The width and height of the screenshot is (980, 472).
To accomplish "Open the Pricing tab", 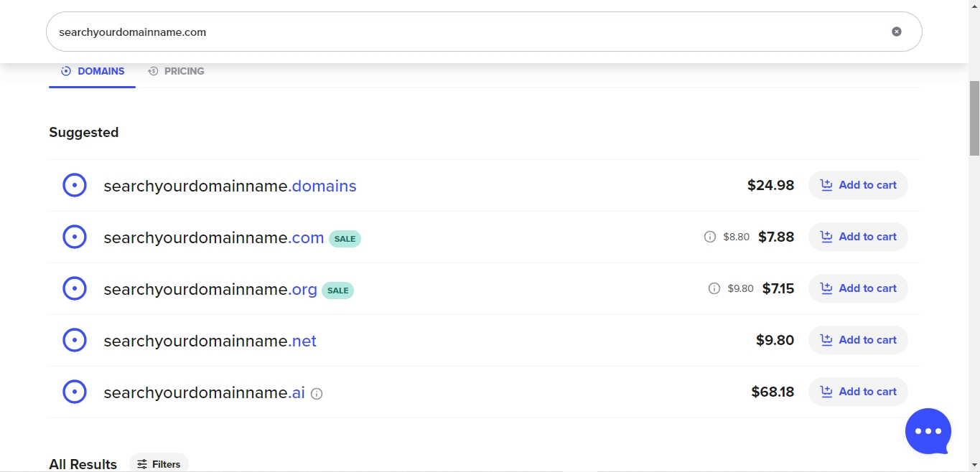I will [x=177, y=71].
